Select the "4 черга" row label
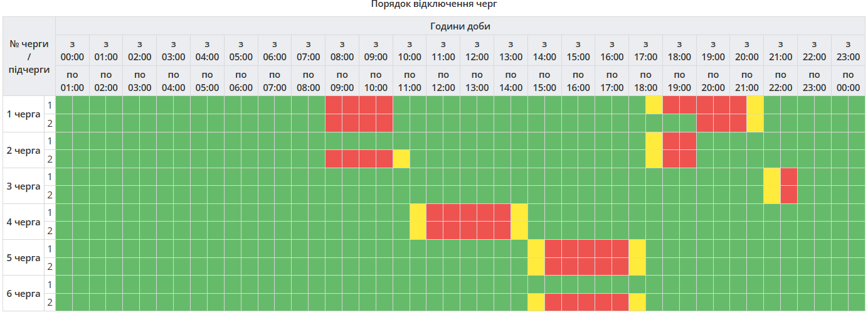Screen dimensions: 868x317 [x=23, y=222]
